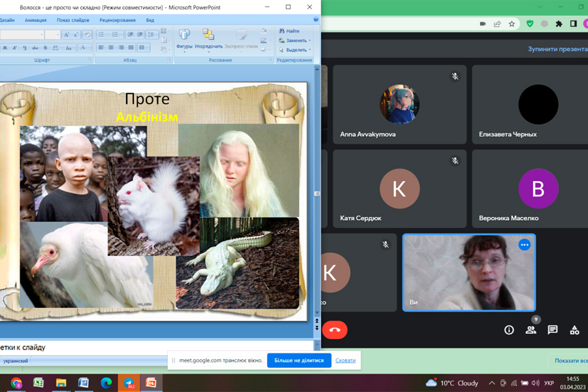Open character spacing AV dropdown
The width and height of the screenshot is (588, 392).
coord(56,48)
